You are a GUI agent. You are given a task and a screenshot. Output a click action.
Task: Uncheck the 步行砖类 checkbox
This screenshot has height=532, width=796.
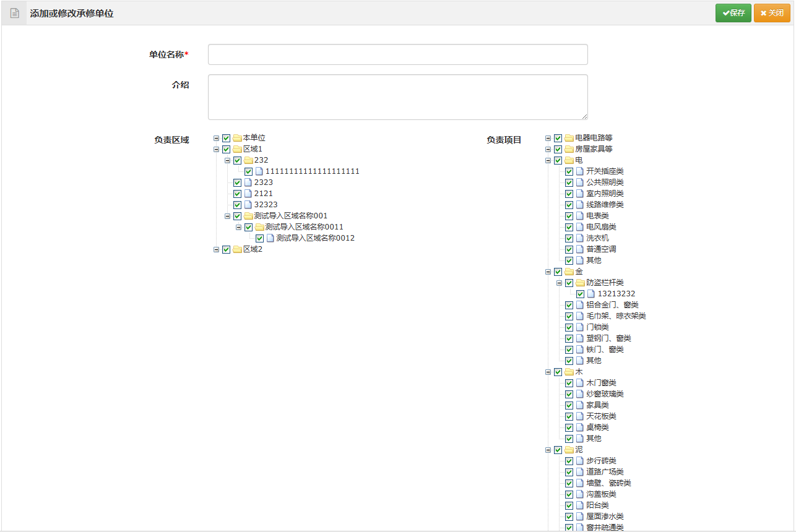point(569,461)
